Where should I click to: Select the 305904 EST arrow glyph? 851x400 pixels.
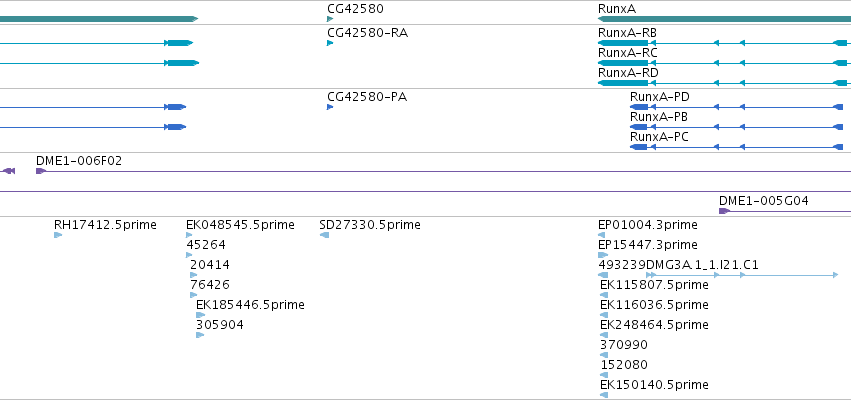point(200,335)
